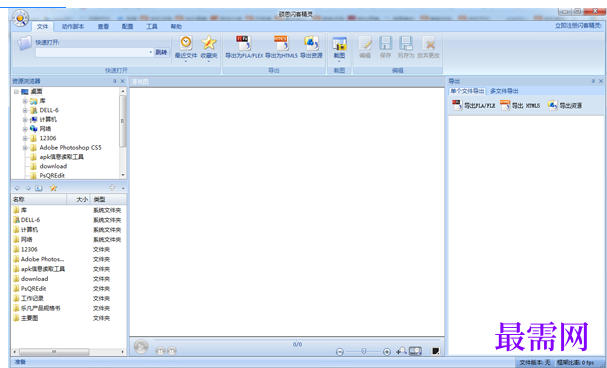Screen dimensions: 607x368
Task: Step to next frame in the player
Action: 171,351
